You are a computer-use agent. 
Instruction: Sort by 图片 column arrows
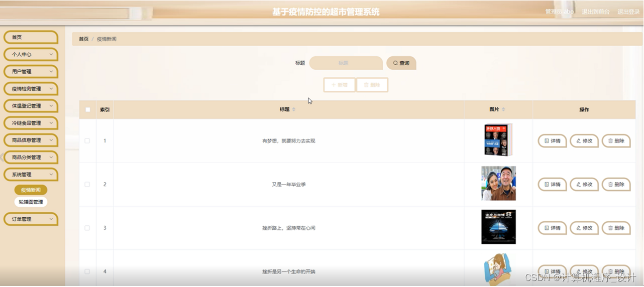pos(503,109)
